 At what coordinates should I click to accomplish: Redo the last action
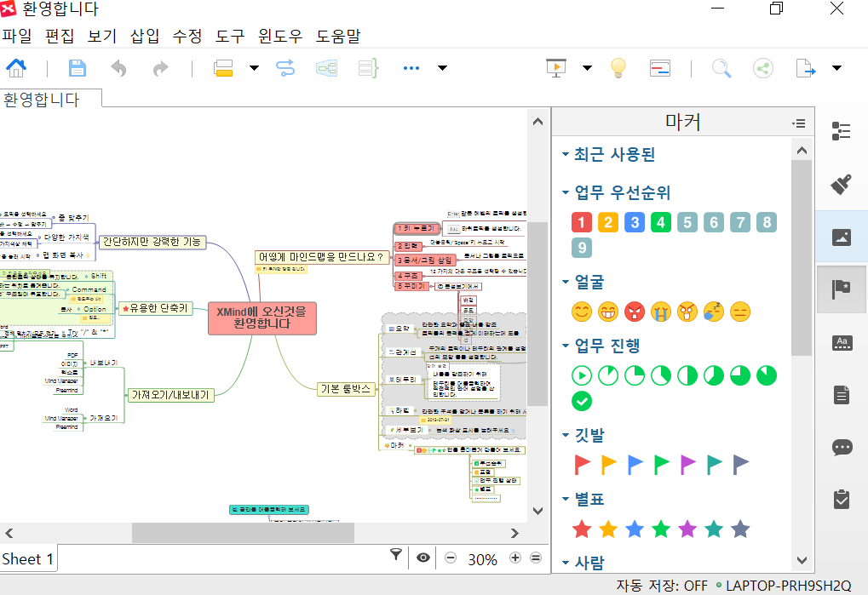coord(160,68)
